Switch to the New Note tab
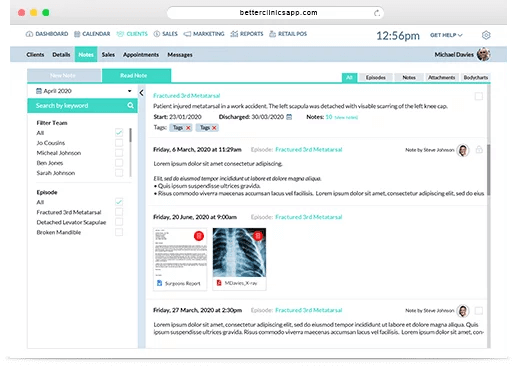The image size is (516, 366). click(x=64, y=76)
